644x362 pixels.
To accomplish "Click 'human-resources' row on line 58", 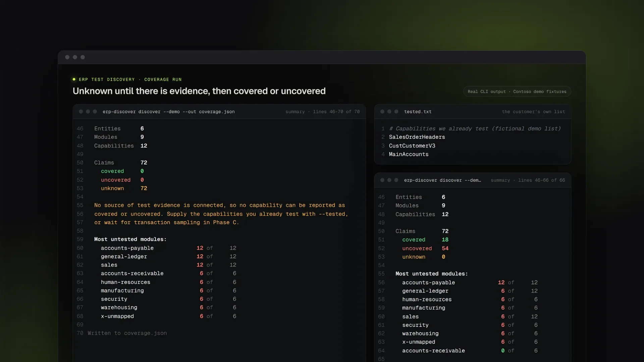I will [470, 299].
